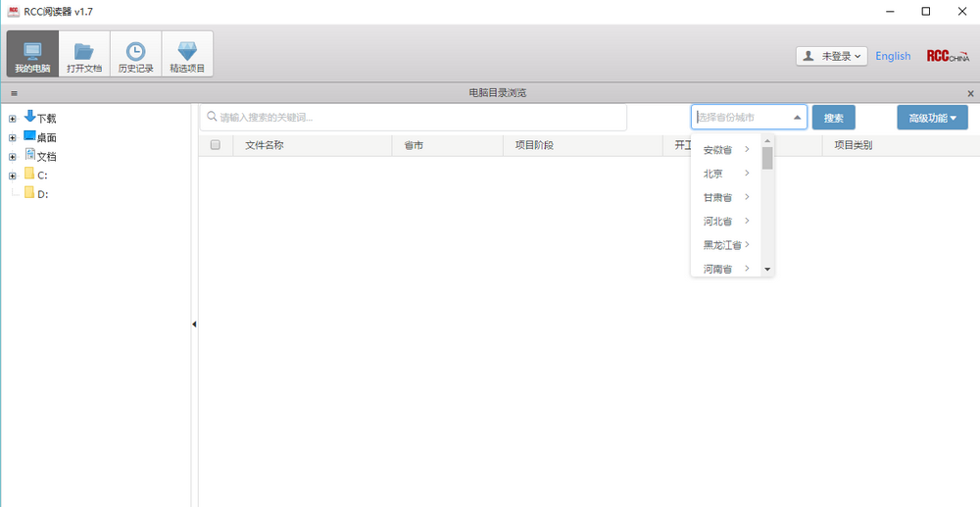
Task: Open 历史记录 clock icon
Action: 135,54
